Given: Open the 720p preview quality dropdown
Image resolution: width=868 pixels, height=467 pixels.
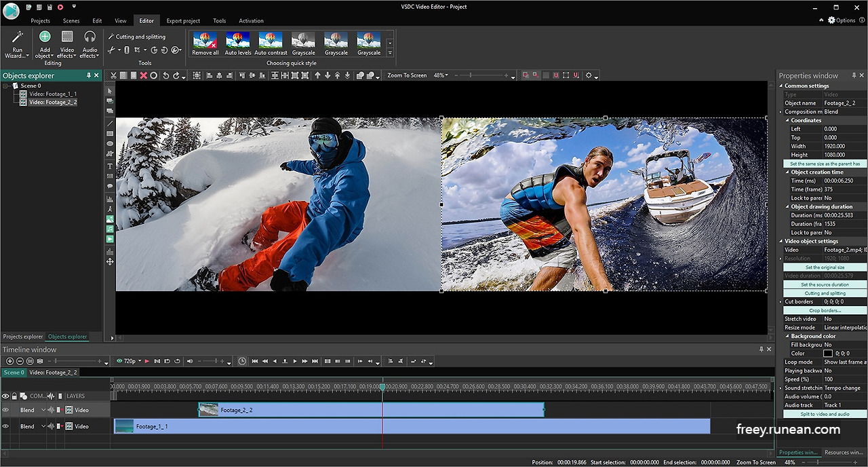Looking at the screenshot, I should coord(140,360).
